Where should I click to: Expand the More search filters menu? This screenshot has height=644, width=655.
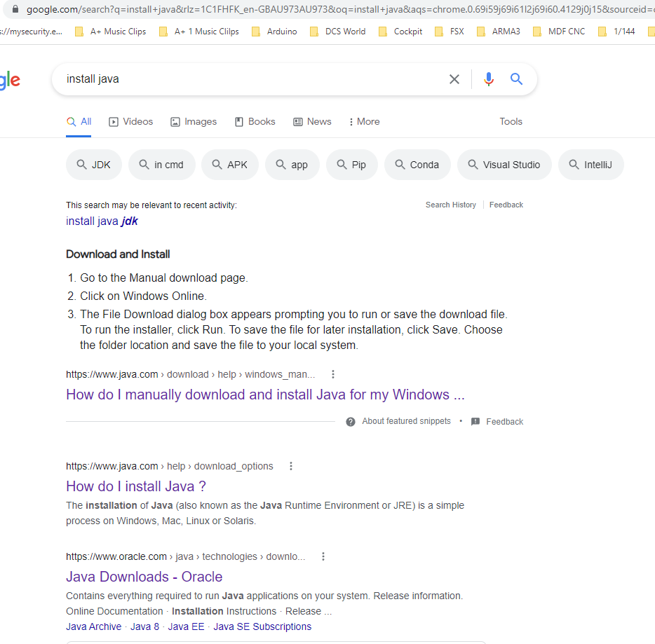[x=364, y=121]
